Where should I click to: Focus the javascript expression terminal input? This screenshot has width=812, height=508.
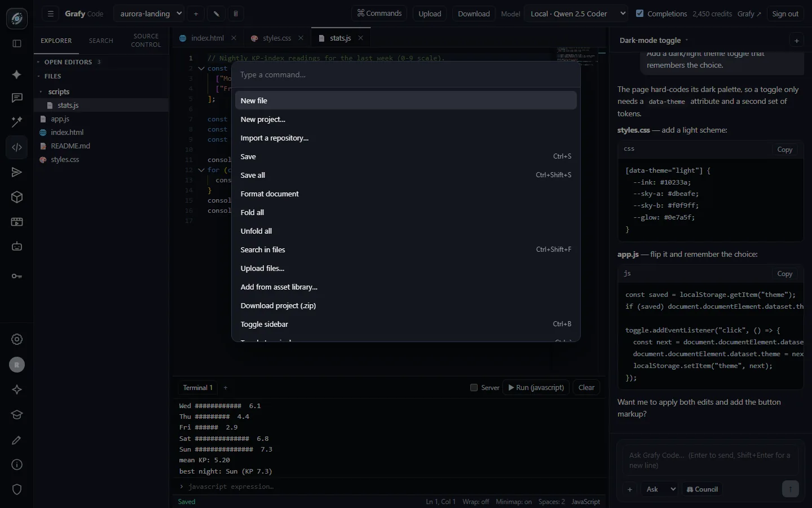point(389,487)
